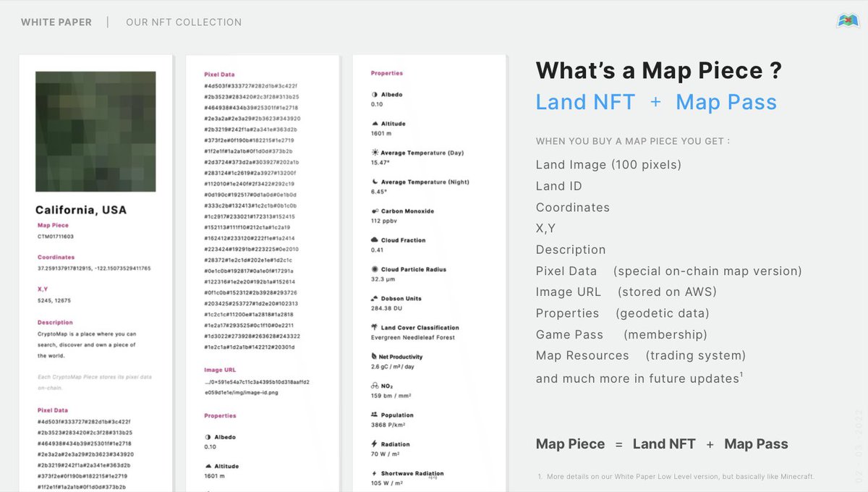Click the lightning icon beside Radiation

(374, 444)
